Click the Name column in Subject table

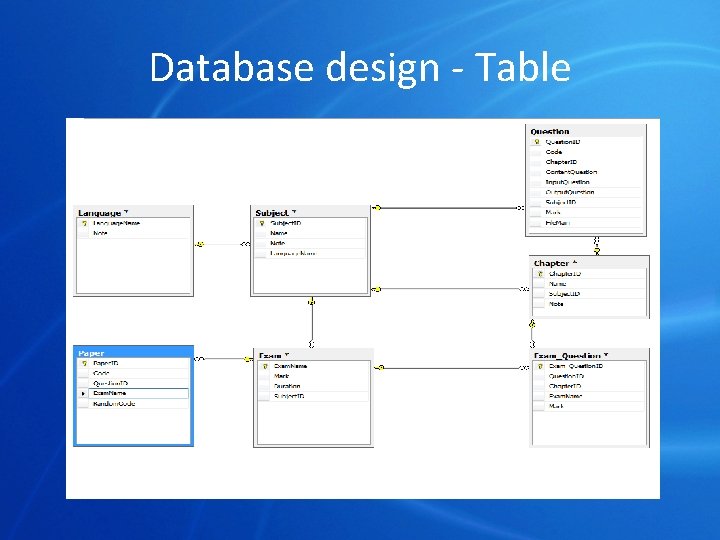pos(310,233)
